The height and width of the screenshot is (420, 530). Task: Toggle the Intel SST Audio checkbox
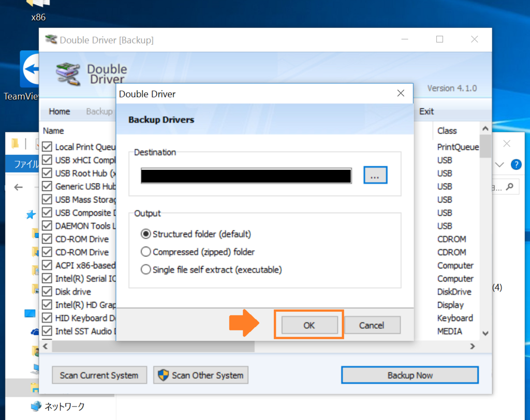click(47, 331)
